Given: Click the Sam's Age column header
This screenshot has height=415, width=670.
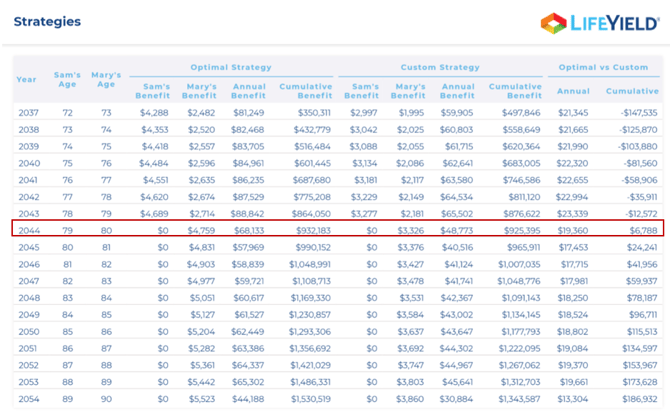Looking at the screenshot, I should (67, 79).
